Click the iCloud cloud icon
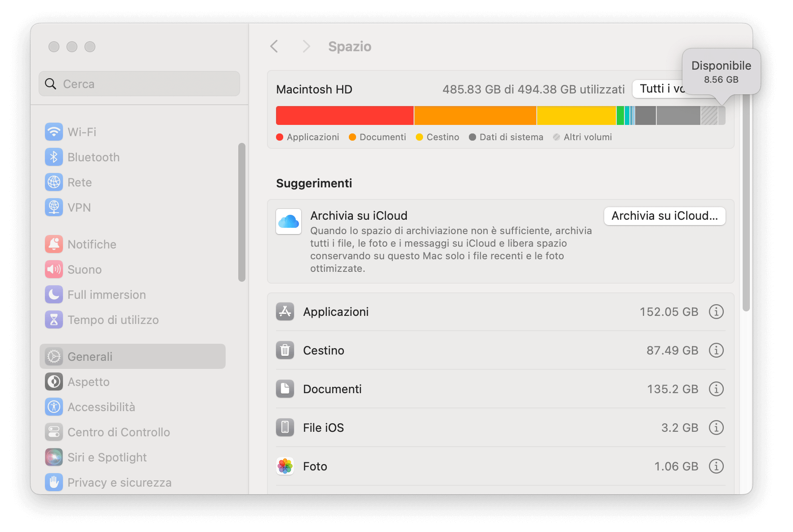Image resolution: width=793 pixels, height=532 pixels. 289,222
